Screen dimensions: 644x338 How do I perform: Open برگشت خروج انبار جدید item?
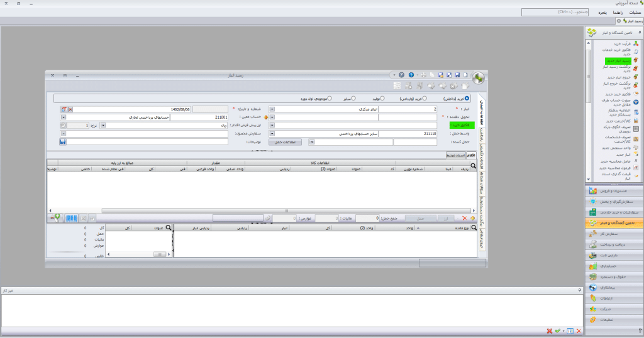[616, 85]
